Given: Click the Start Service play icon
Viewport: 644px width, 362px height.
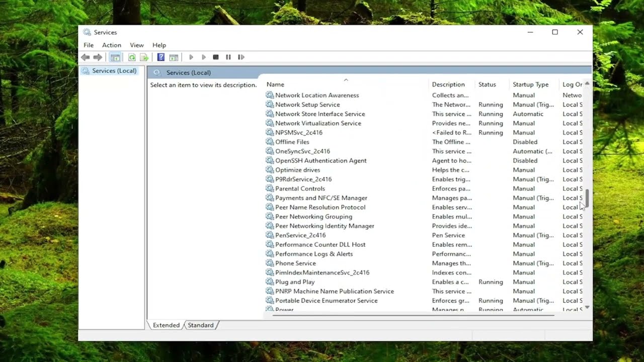Looking at the screenshot, I should point(191,57).
